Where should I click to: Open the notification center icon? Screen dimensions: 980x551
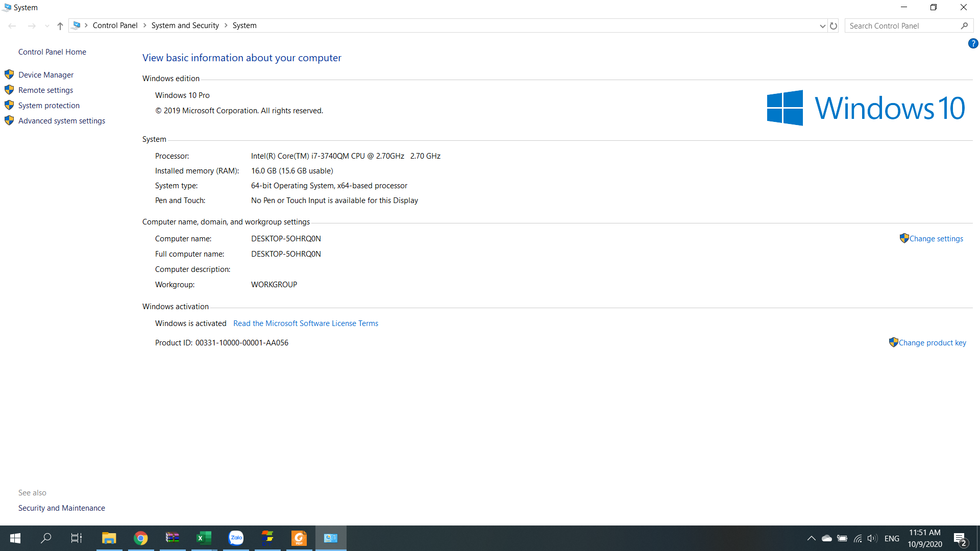960,539
